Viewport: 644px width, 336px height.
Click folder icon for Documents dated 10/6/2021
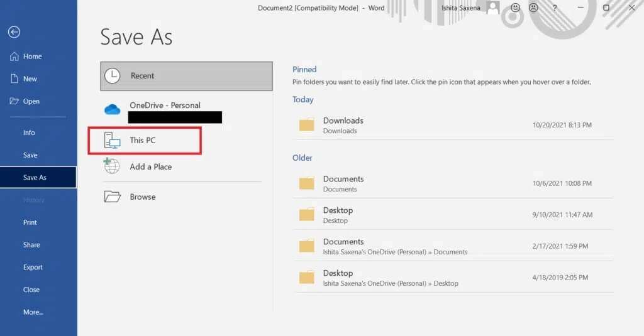306,183
